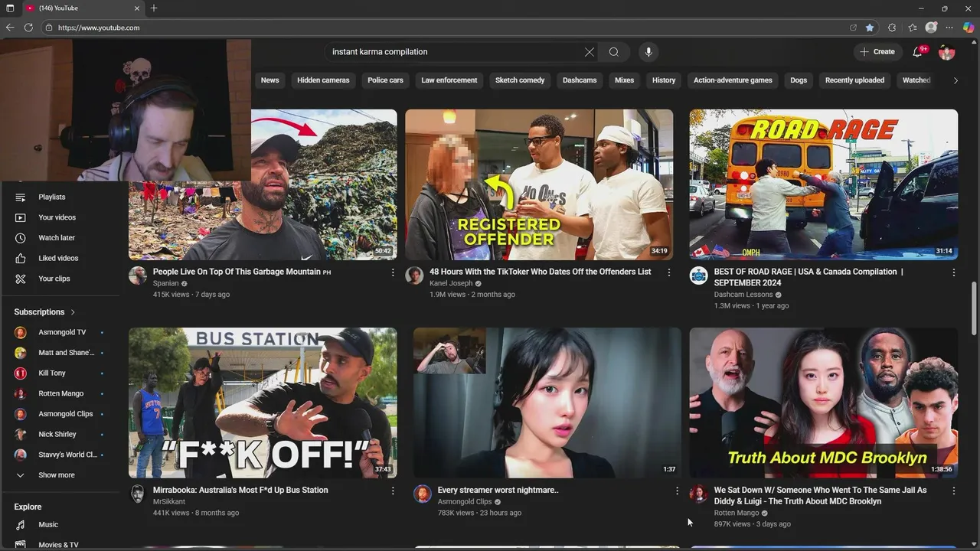Start voice search with microphone icon
980x551 pixels.
pos(648,52)
